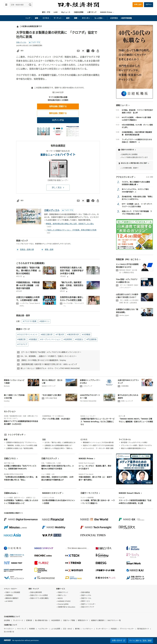This screenshot has width=157, height=644.
Task: Click orange お申し込み button
Action: coord(138,4)
